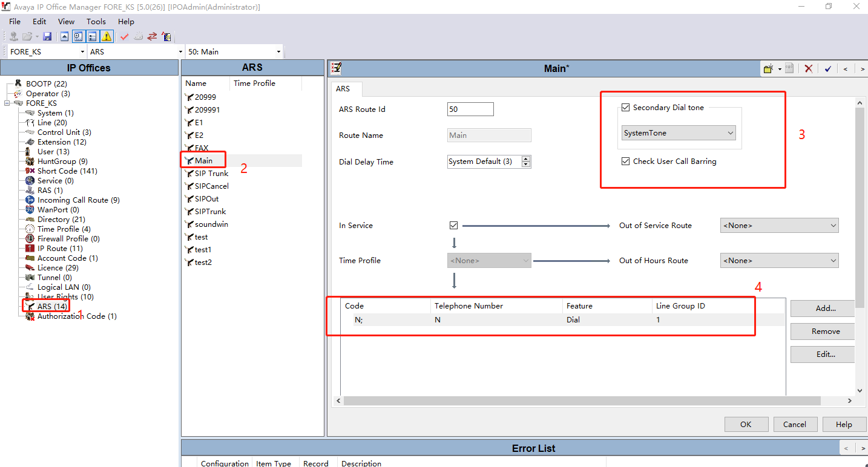Click the icon left of Main title
The image size is (868, 467).
point(337,68)
